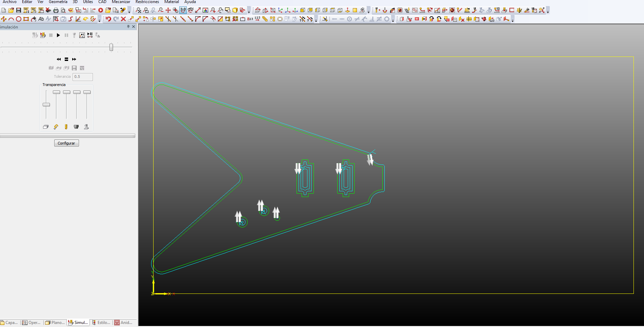Switch to the Anid... tab

[124, 323]
